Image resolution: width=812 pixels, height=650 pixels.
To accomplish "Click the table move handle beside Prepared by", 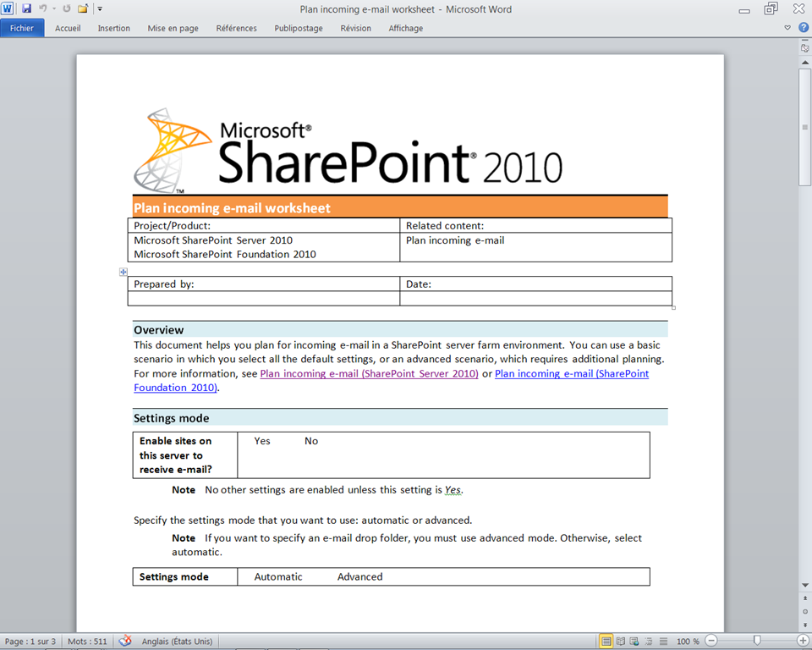I will click(x=123, y=272).
